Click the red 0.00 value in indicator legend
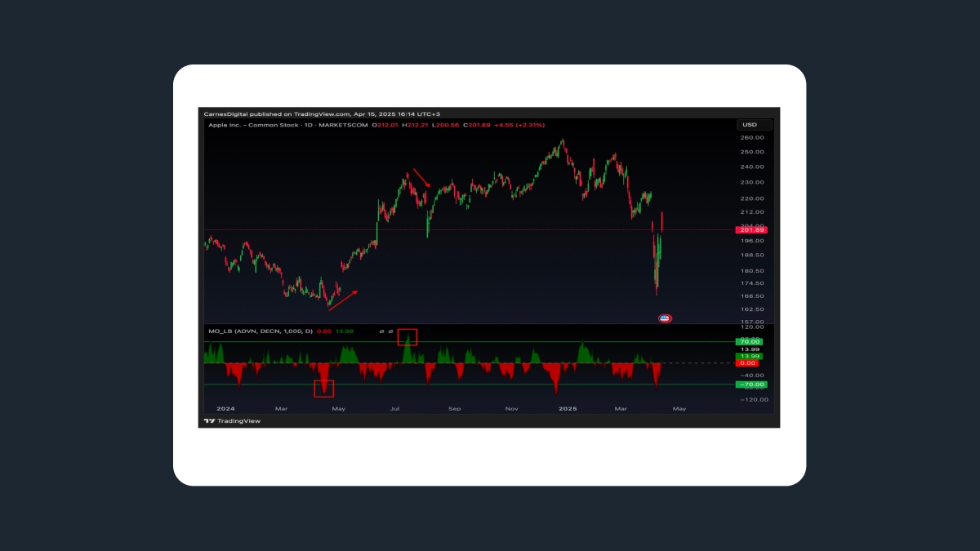 point(323,331)
